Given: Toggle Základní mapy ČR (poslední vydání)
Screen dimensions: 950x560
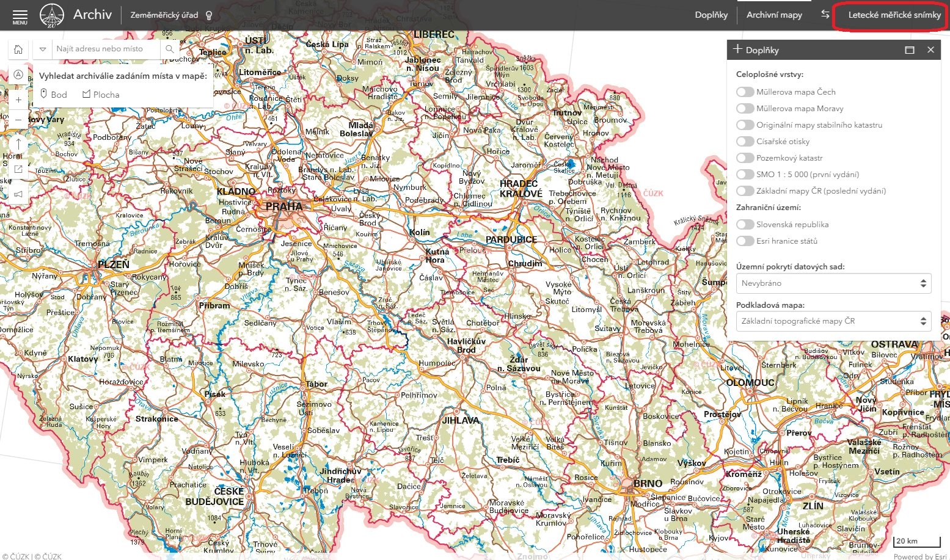Looking at the screenshot, I should 745,191.
